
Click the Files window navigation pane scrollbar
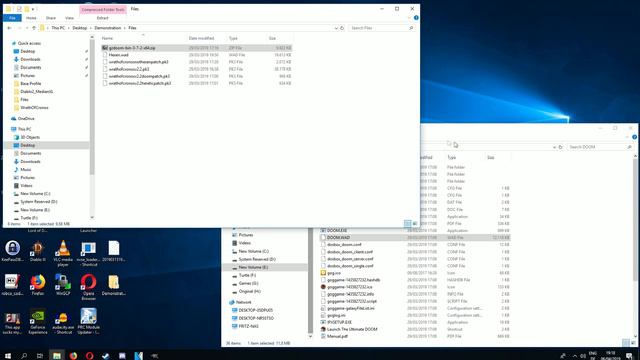point(92,106)
